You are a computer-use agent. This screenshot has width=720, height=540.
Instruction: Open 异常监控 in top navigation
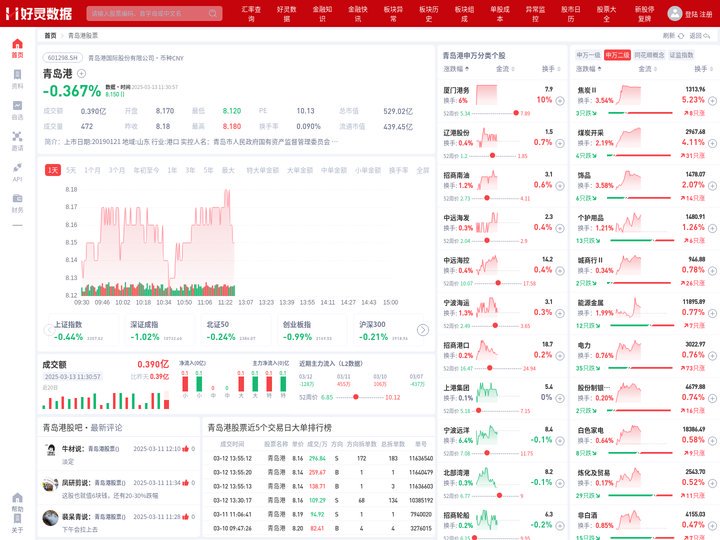tap(535, 13)
